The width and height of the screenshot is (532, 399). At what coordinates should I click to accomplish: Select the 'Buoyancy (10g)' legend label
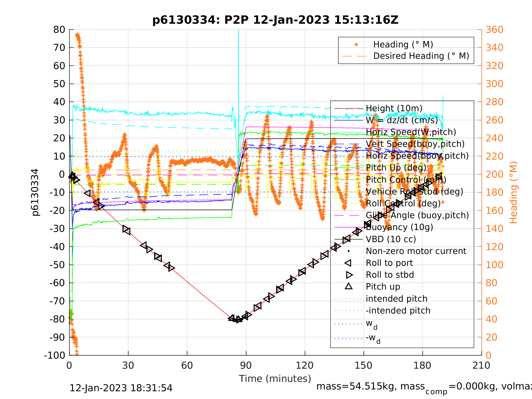tap(400, 227)
